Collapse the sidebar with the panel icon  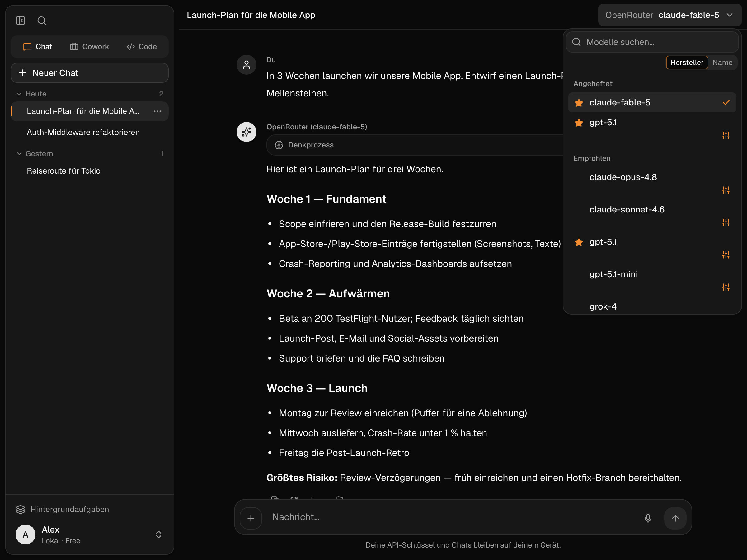(x=21, y=21)
